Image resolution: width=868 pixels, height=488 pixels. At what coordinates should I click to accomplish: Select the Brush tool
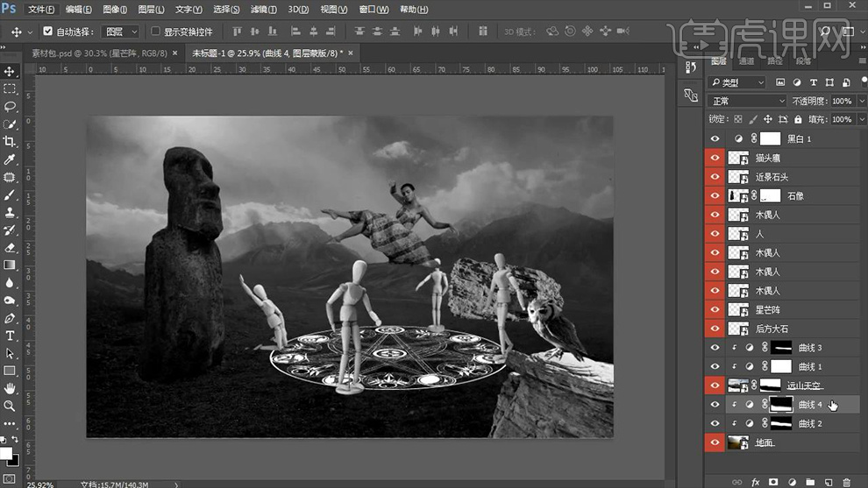10,195
